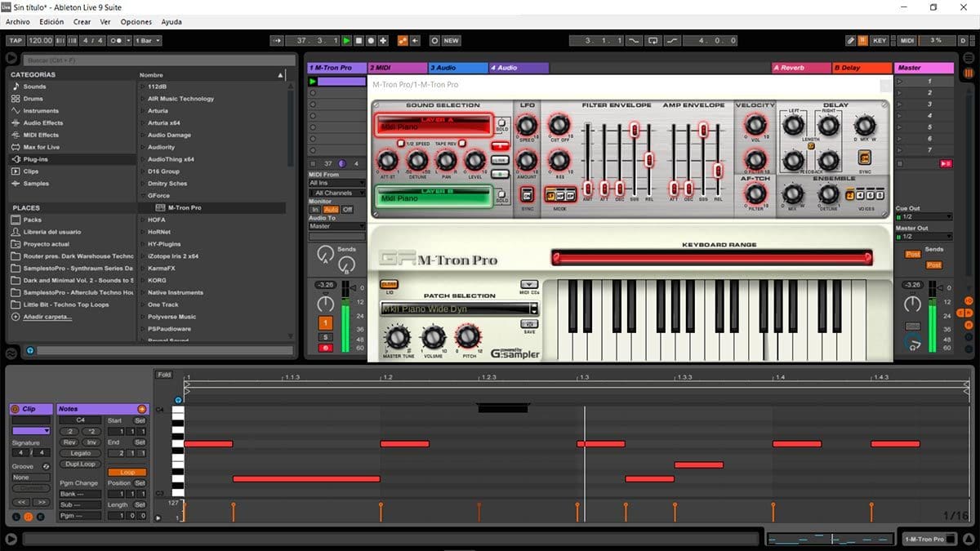
Task: Select the Clips browser category
Action: point(31,171)
